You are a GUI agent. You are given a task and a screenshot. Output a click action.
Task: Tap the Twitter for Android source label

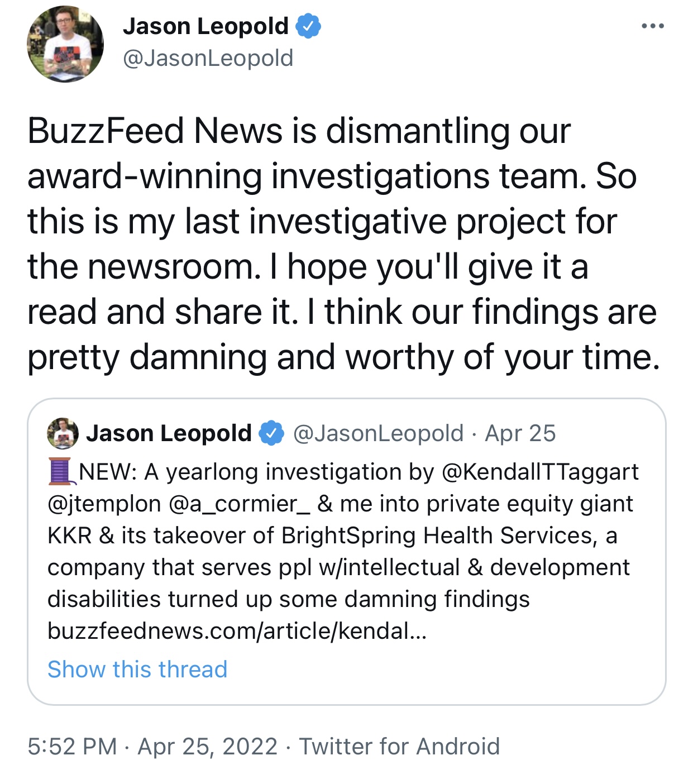coord(399,747)
